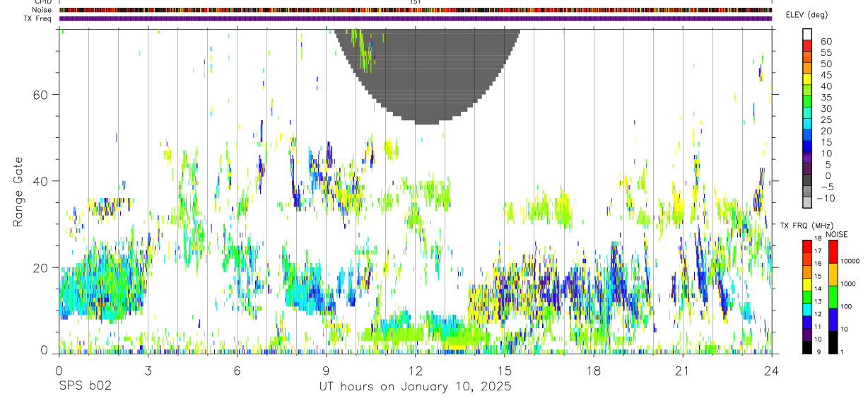
Task: Click x-axis tick label "12"
Action: point(415,371)
